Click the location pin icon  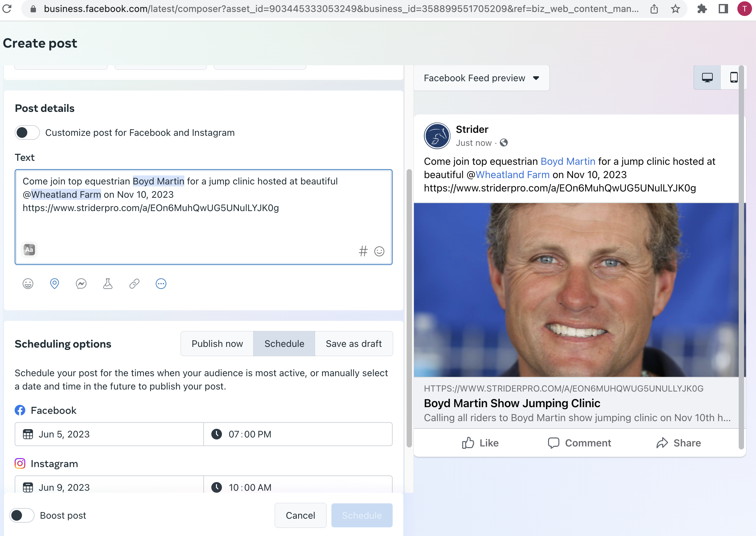[55, 284]
